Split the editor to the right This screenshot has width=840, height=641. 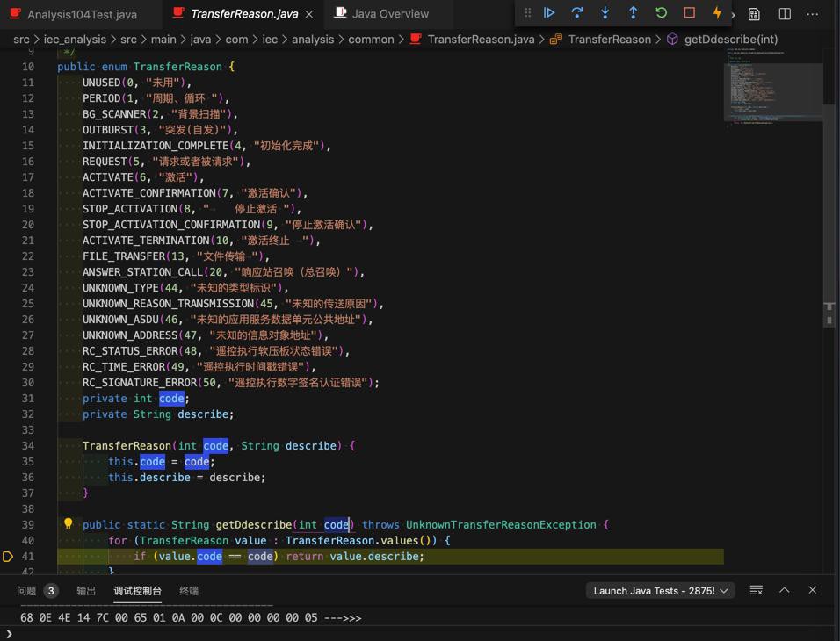(x=785, y=14)
